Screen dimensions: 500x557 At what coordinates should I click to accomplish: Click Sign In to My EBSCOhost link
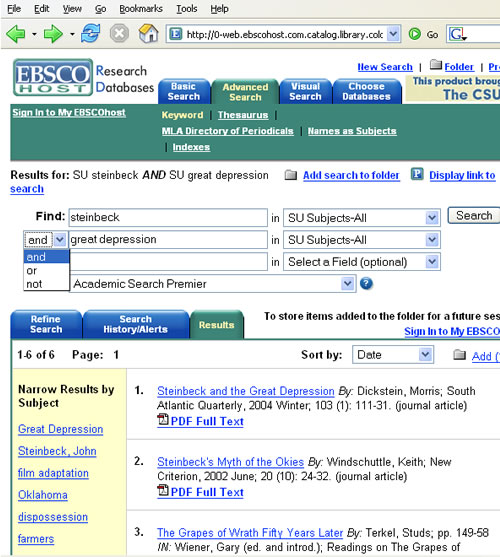[x=69, y=113]
